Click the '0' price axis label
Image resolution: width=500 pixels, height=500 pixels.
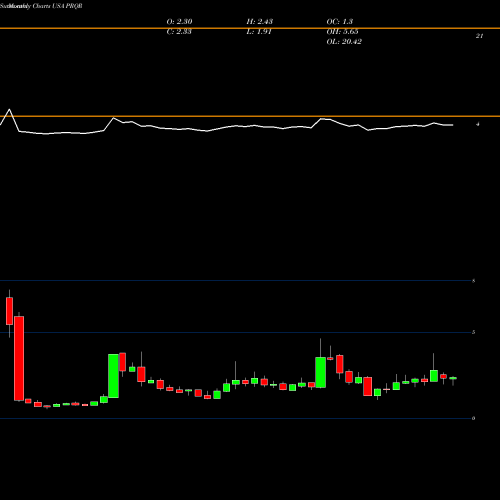tap(473, 418)
